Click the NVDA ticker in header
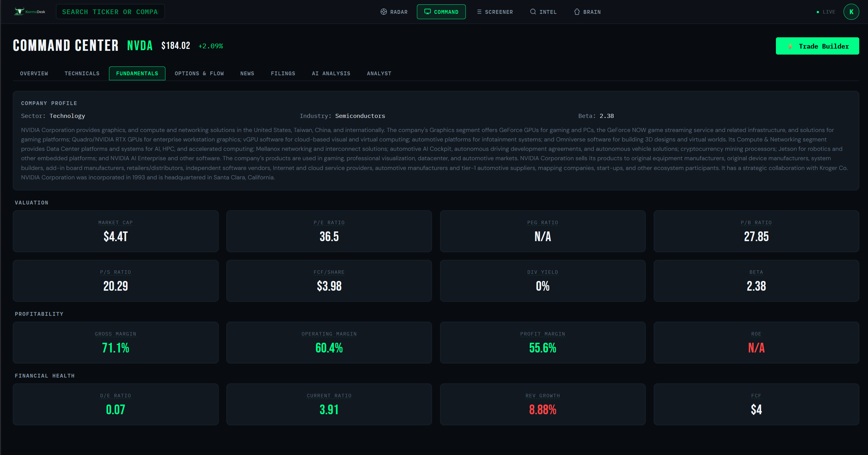868x455 pixels. point(139,45)
